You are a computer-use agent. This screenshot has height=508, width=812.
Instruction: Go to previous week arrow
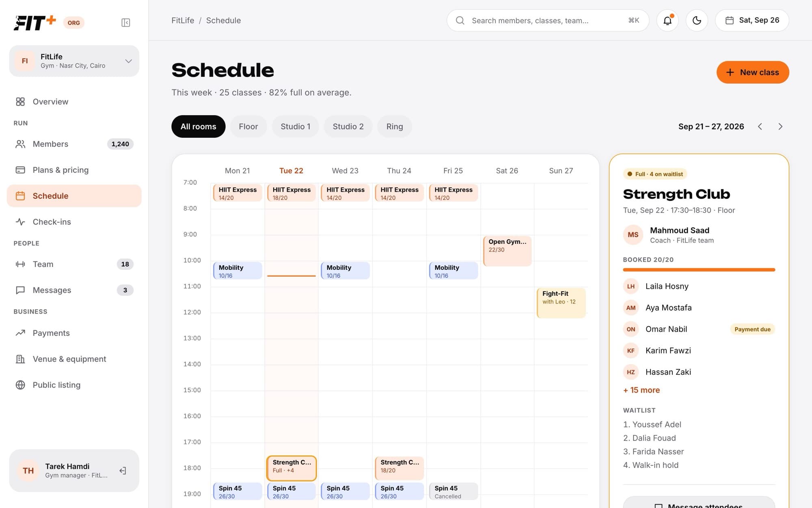760,126
